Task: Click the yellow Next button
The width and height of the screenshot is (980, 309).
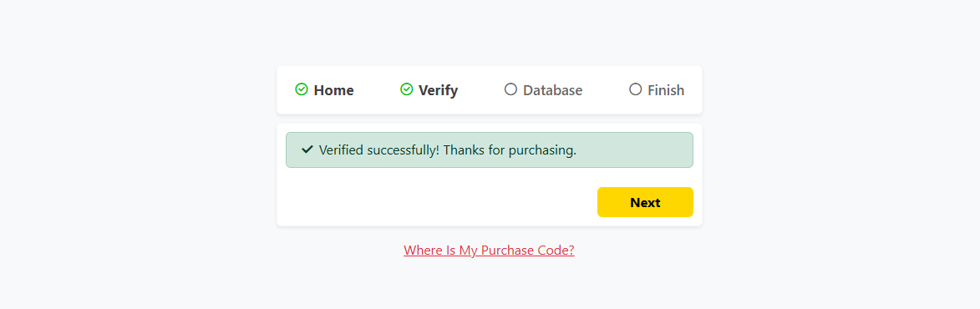Action: tap(645, 202)
